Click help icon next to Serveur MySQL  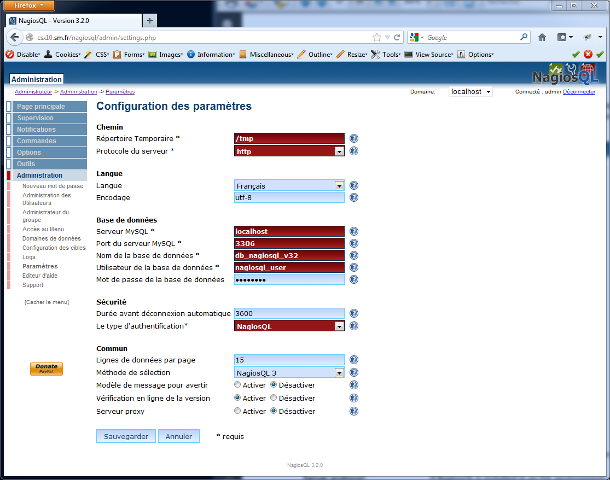click(354, 231)
